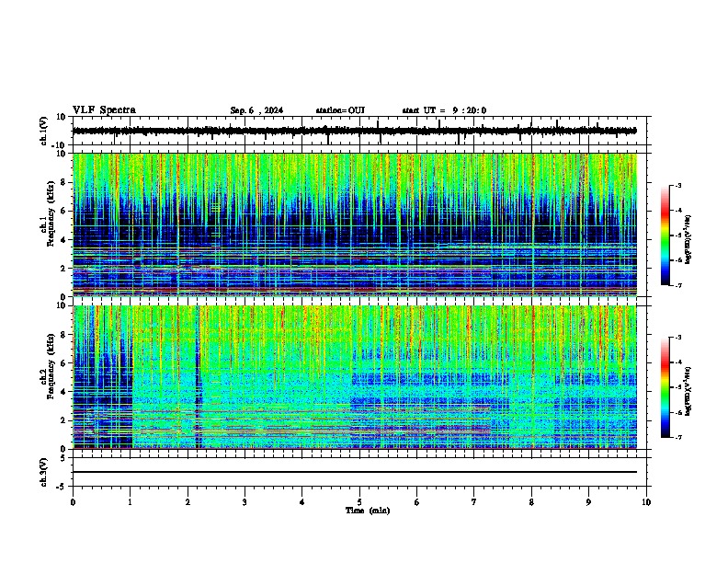Click time axis tick label "1"
The height and width of the screenshot is (563, 728).
(x=131, y=502)
